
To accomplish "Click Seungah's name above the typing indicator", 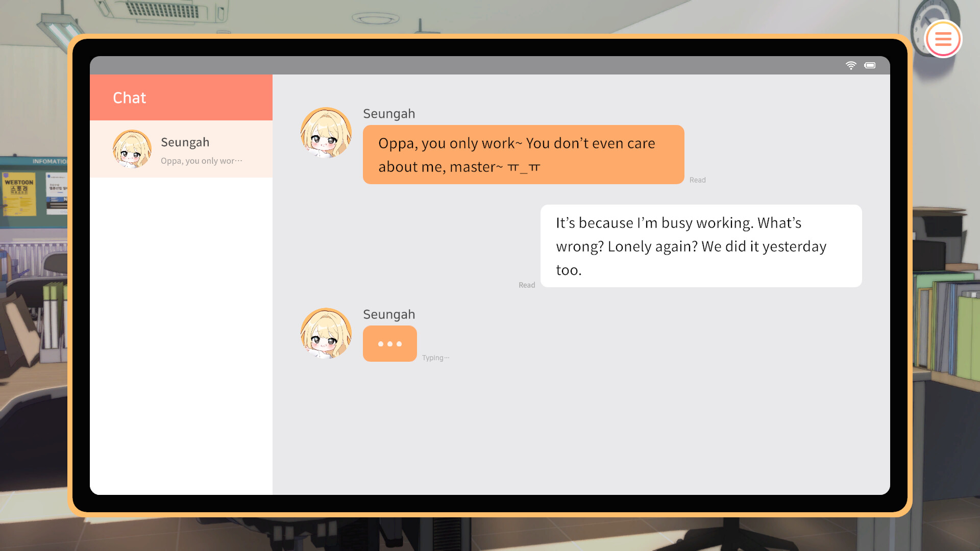I will 389,314.
